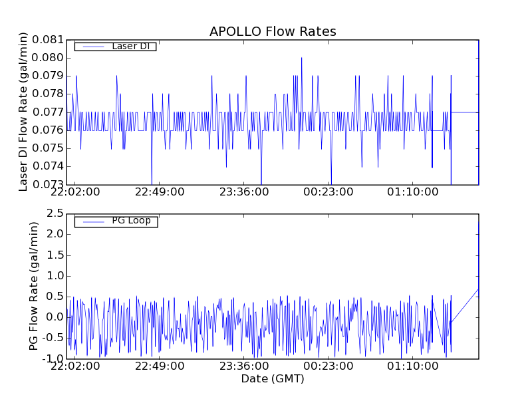
Task: Click the 0.078 y-axis tick label
Action: 48,94
